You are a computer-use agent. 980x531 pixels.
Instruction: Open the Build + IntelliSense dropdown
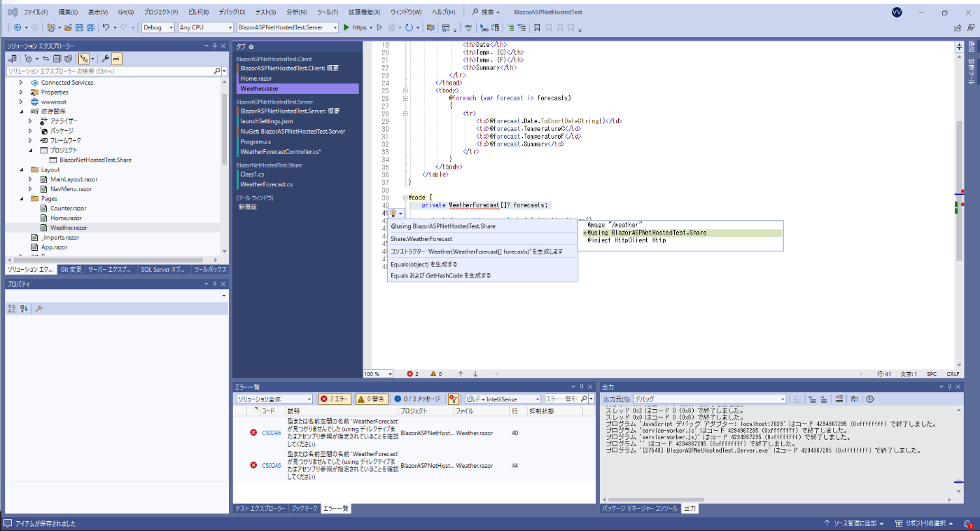click(503, 399)
